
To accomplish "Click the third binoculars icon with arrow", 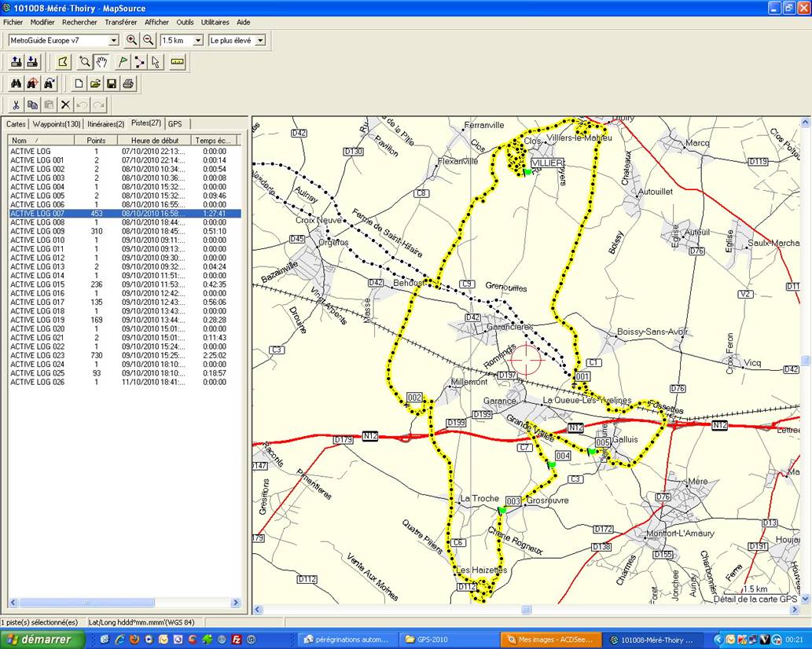I will 50,83.
